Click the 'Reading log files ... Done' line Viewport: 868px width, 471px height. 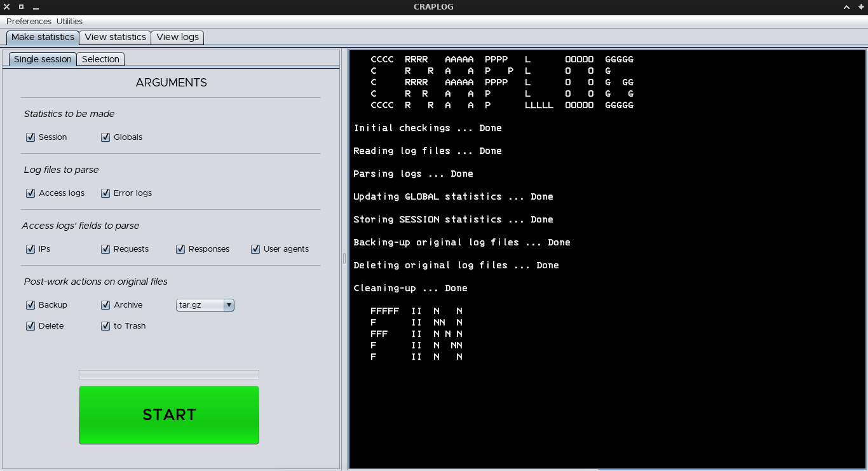(x=428, y=151)
